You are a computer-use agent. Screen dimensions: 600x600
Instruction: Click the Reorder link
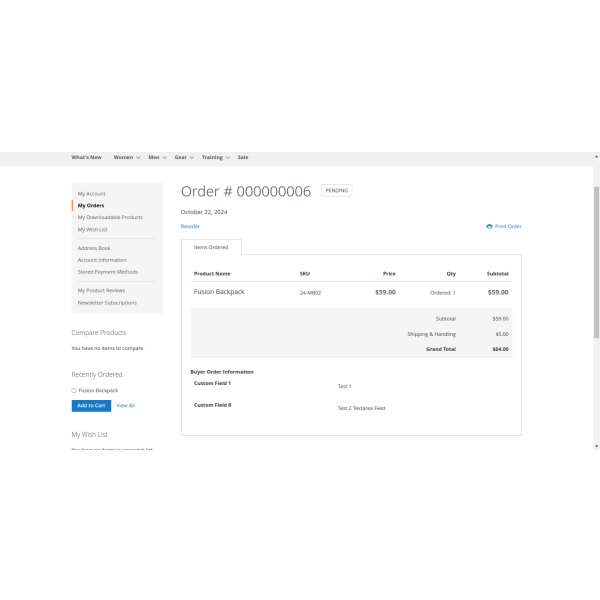(190, 227)
